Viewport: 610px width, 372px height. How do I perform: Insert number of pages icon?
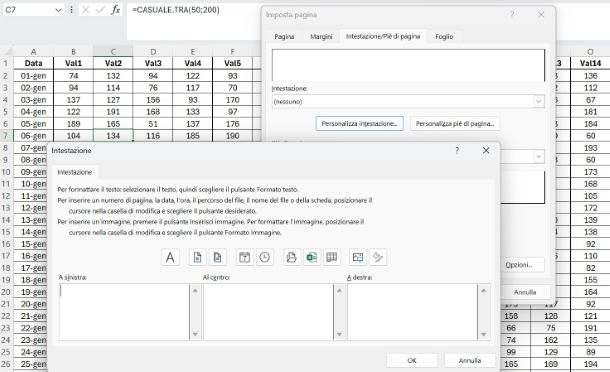coord(217,257)
